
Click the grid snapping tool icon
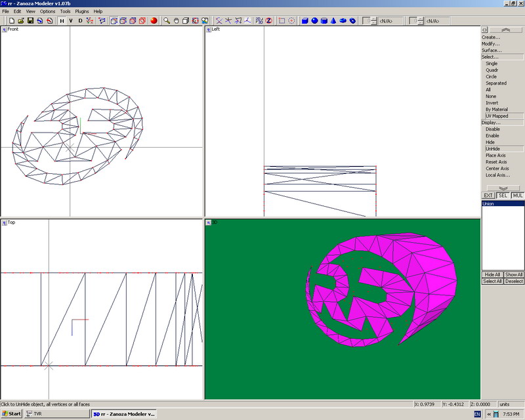click(238, 21)
